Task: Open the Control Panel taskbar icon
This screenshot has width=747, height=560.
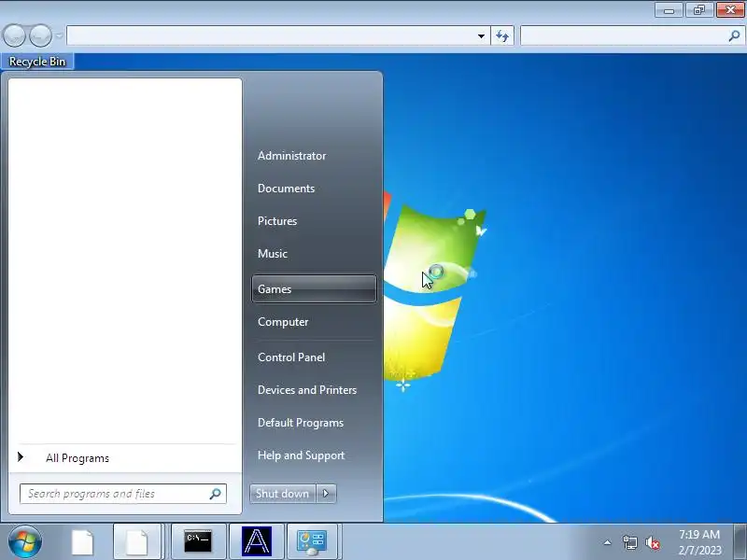Action: pos(312,541)
